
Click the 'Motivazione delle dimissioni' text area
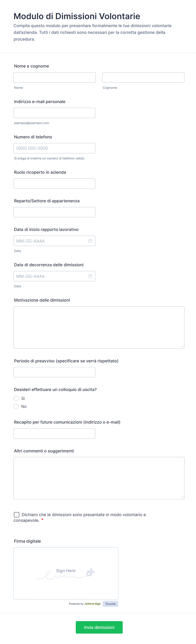[99, 327]
